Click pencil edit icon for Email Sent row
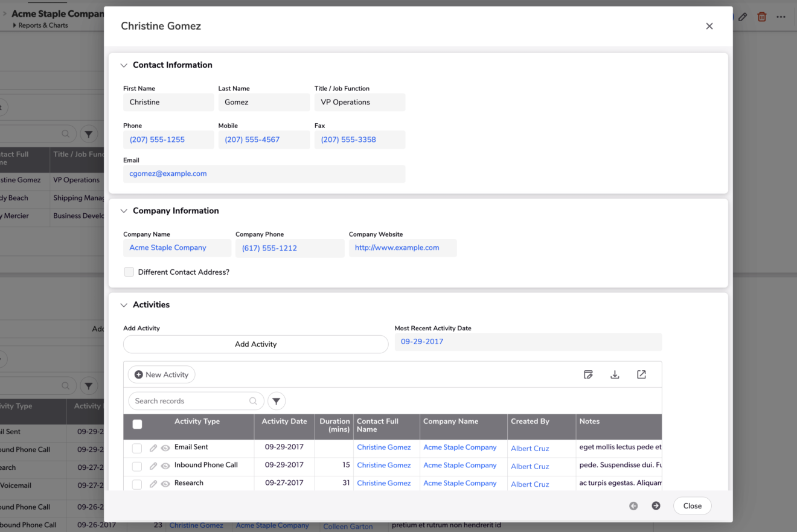The height and width of the screenshot is (532, 797). pos(153,448)
